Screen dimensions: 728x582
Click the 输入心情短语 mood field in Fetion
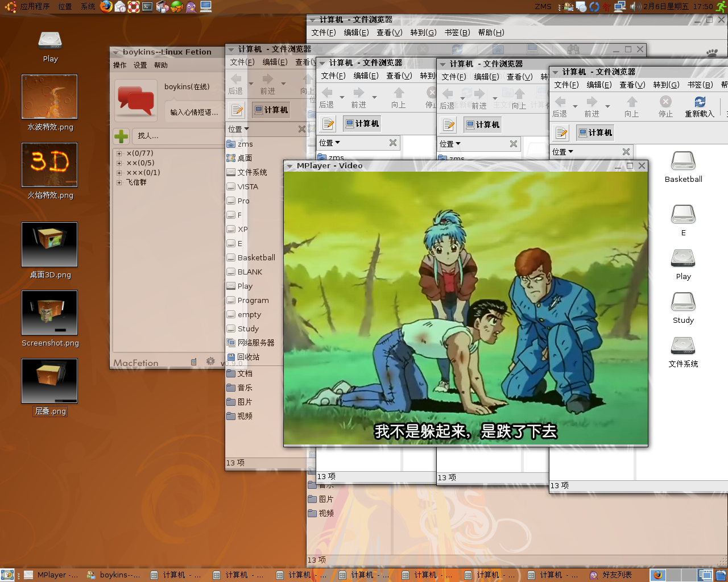point(194,112)
